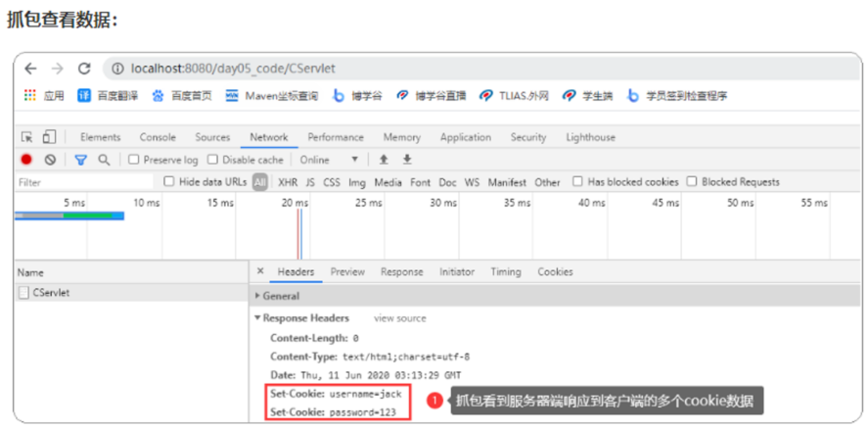This screenshot has height=430, width=868.
Task: Open the 百度首页 bookmark
Action: 182,96
